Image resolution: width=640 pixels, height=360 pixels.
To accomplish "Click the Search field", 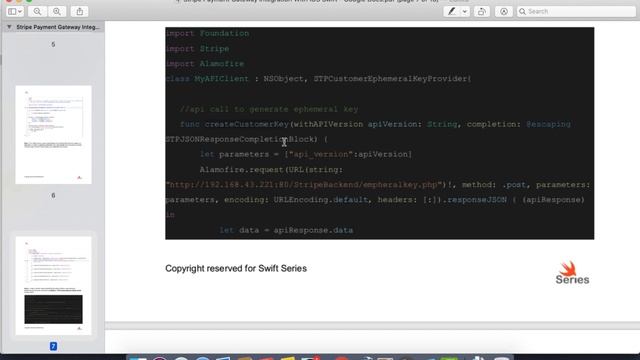I will click(576, 11).
